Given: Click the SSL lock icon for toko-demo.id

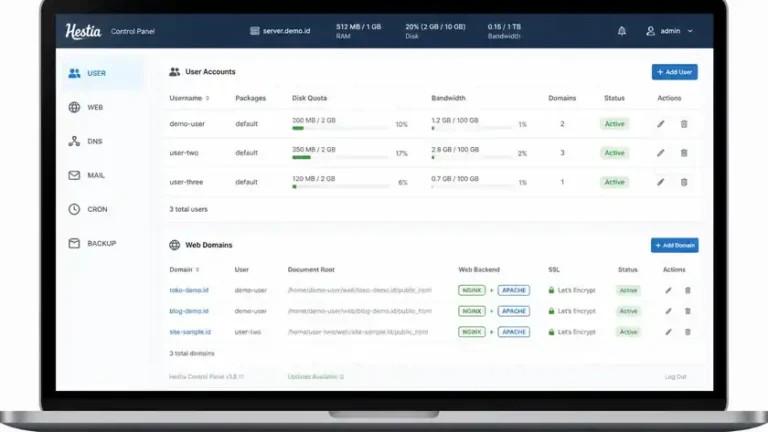Looking at the screenshot, I should [x=551, y=290].
